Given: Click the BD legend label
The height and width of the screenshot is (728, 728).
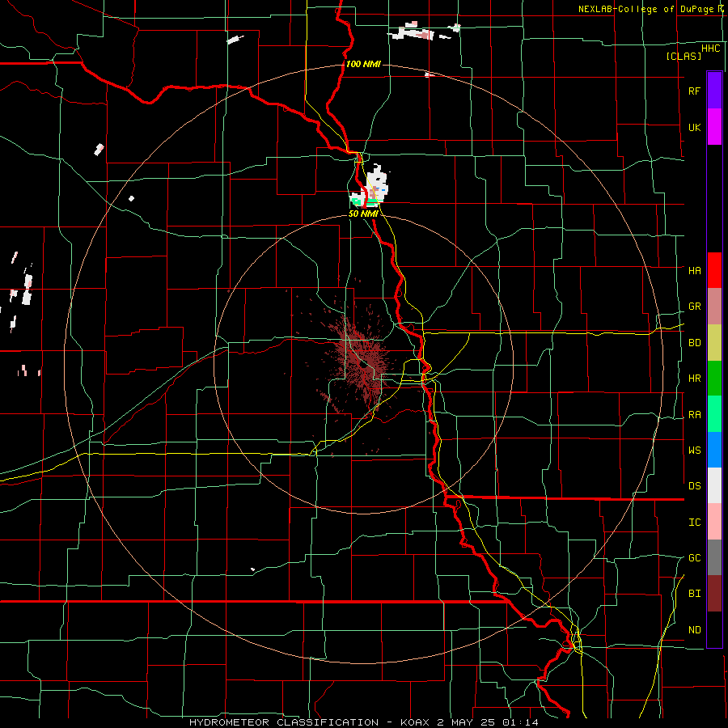Looking at the screenshot, I should (694, 343).
